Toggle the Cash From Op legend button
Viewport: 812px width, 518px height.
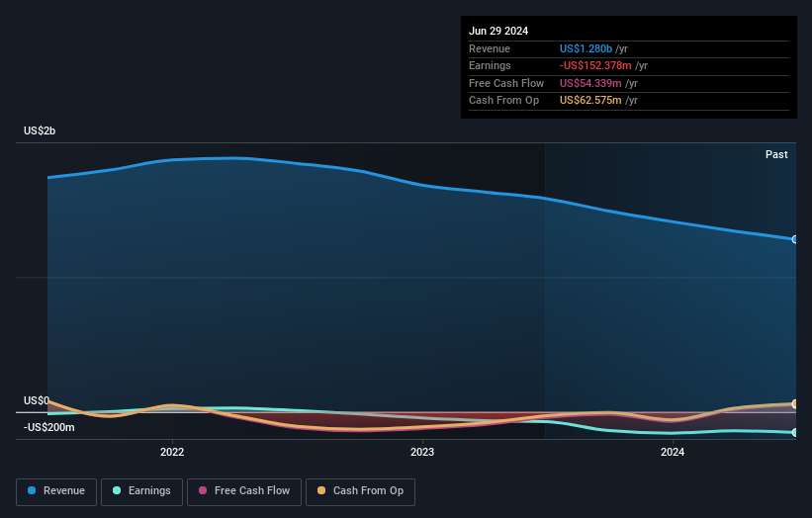pyautogui.click(x=360, y=491)
